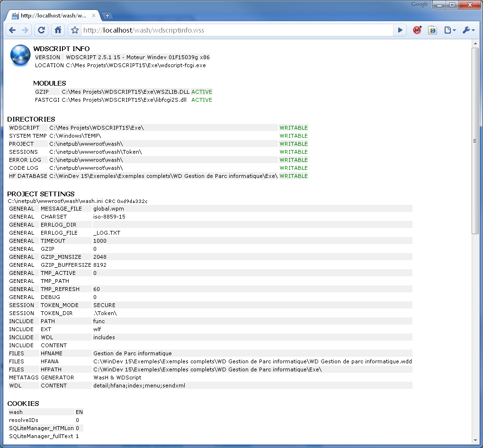Image resolution: width=483 pixels, height=448 pixels.
Task: Click the Go arrow beside the address bar
Action: click(400, 30)
